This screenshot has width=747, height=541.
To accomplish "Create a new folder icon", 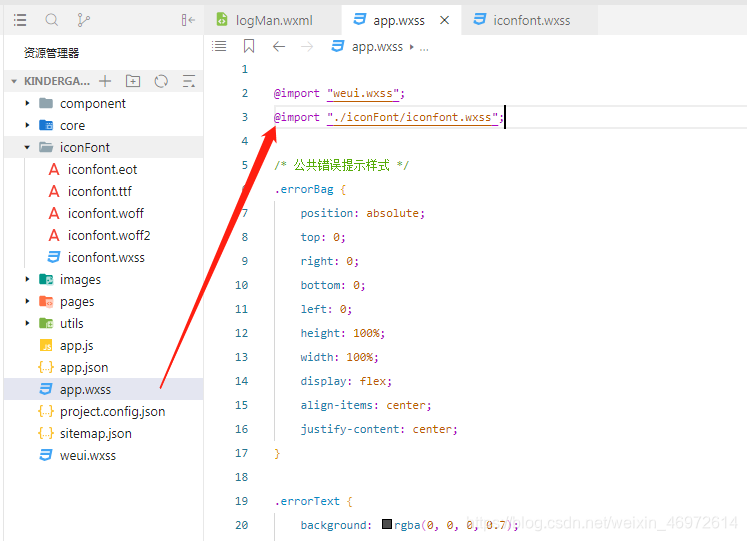I will (133, 81).
